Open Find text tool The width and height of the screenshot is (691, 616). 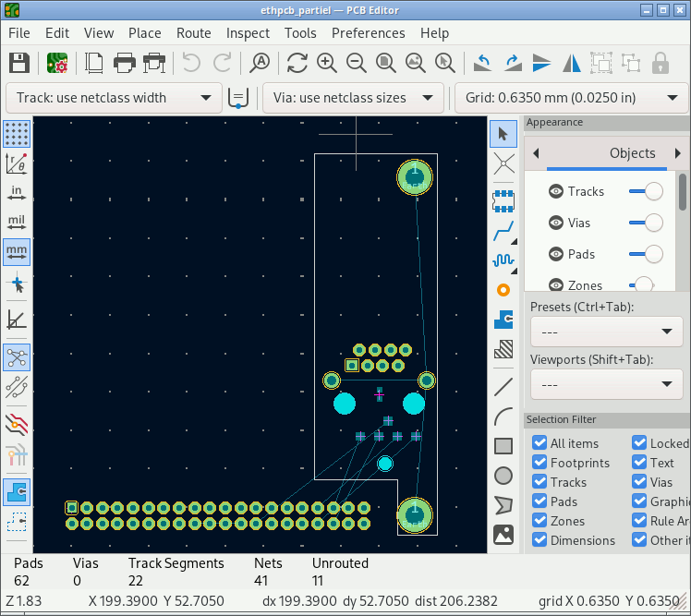click(x=260, y=63)
